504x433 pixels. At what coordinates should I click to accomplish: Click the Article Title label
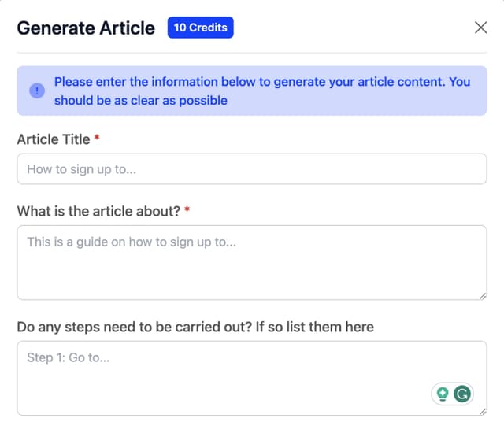pyautogui.click(x=53, y=139)
